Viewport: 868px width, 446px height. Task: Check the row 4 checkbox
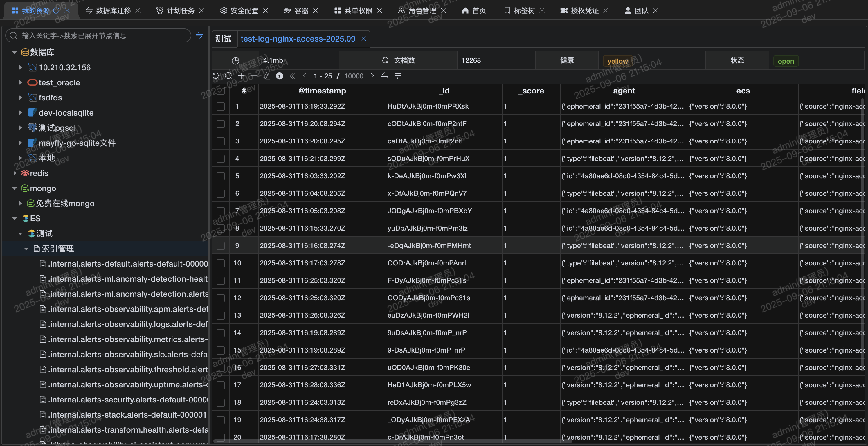point(221,159)
